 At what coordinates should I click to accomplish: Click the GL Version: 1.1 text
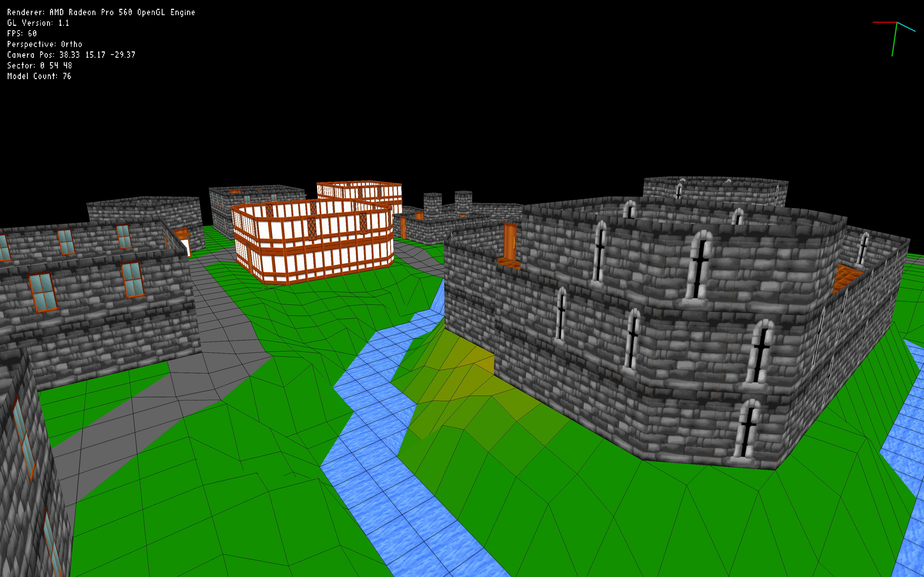click(x=38, y=23)
